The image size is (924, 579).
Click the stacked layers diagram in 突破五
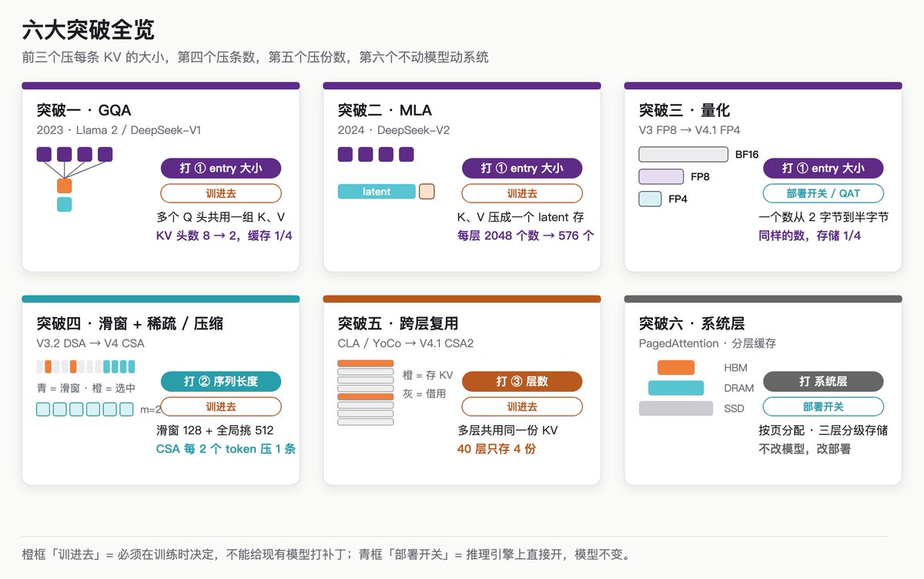pyautogui.click(x=366, y=393)
